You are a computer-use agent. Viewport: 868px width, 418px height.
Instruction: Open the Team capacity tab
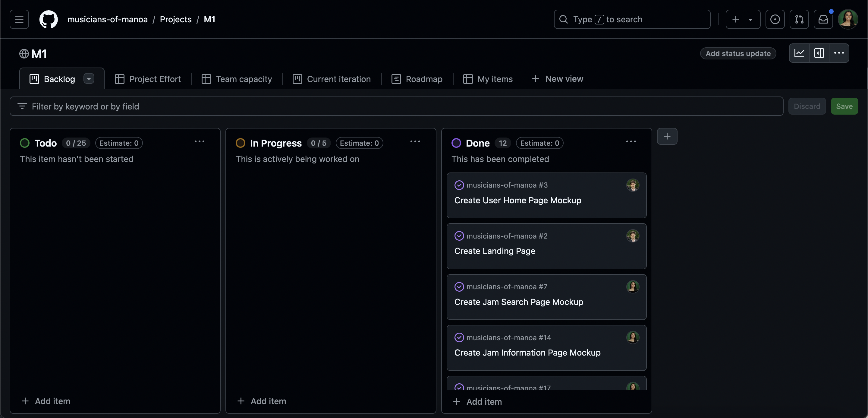click(237, 79)
